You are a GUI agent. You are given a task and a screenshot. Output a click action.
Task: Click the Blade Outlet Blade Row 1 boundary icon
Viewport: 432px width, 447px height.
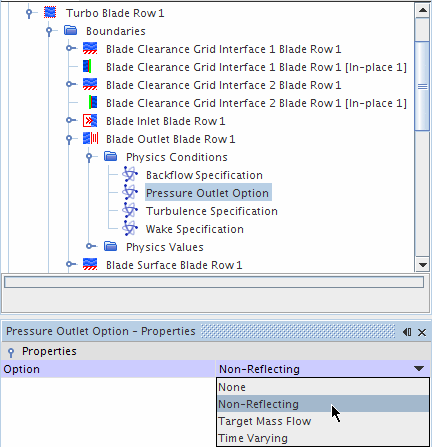pos(90,139)
